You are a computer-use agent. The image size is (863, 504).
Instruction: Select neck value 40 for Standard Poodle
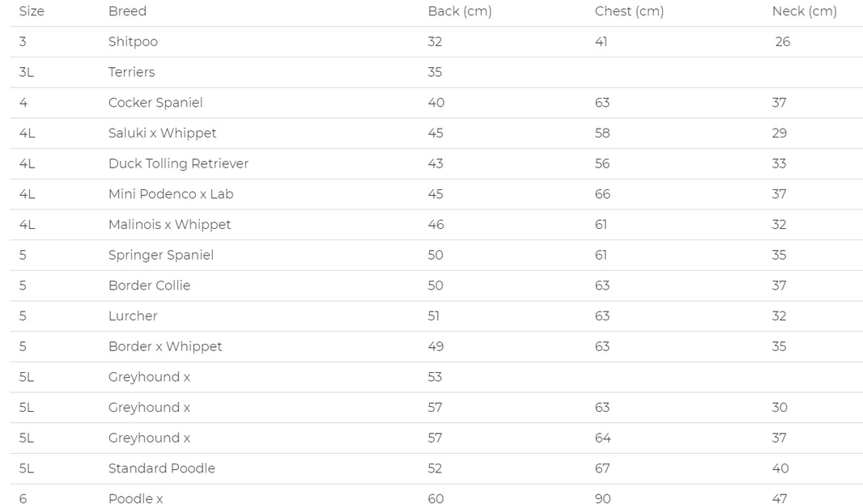click(780, 468)
